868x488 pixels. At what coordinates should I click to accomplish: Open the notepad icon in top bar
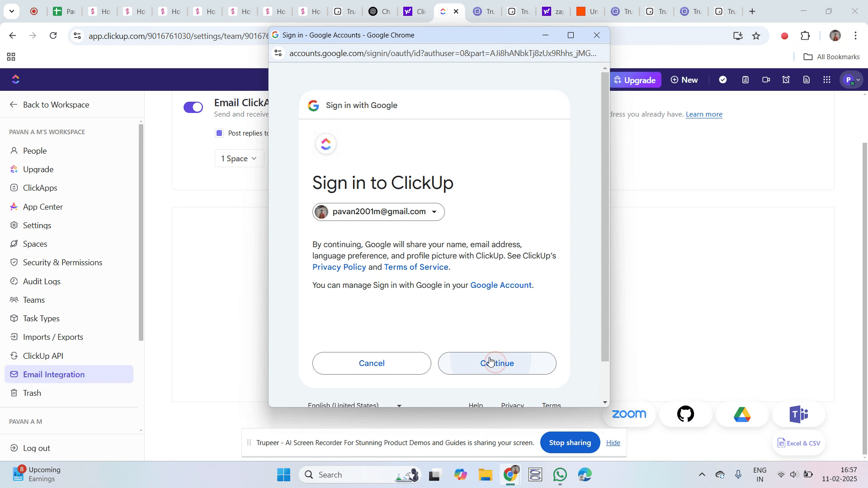point(745,80)
